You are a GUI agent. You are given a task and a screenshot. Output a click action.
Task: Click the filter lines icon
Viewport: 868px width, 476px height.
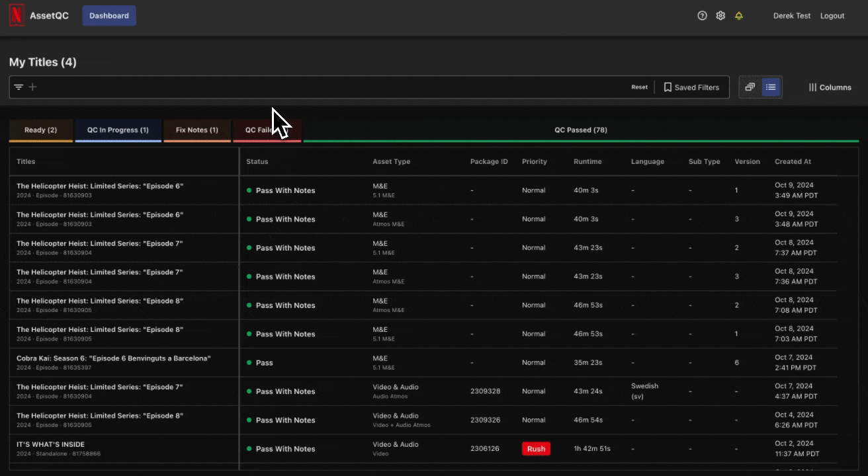(x=19, y=87)
